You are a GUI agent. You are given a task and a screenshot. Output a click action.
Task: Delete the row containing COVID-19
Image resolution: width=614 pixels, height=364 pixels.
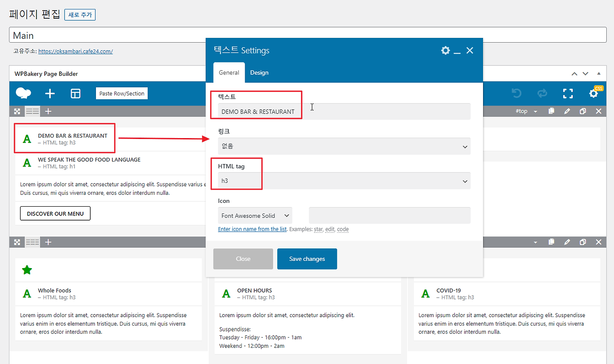[x=599, y=242]
